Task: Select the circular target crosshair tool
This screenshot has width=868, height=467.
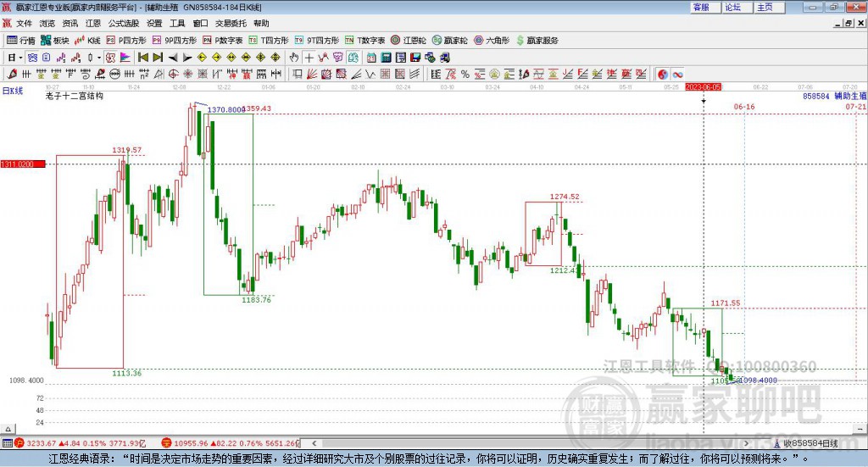Action: (173, 74)
